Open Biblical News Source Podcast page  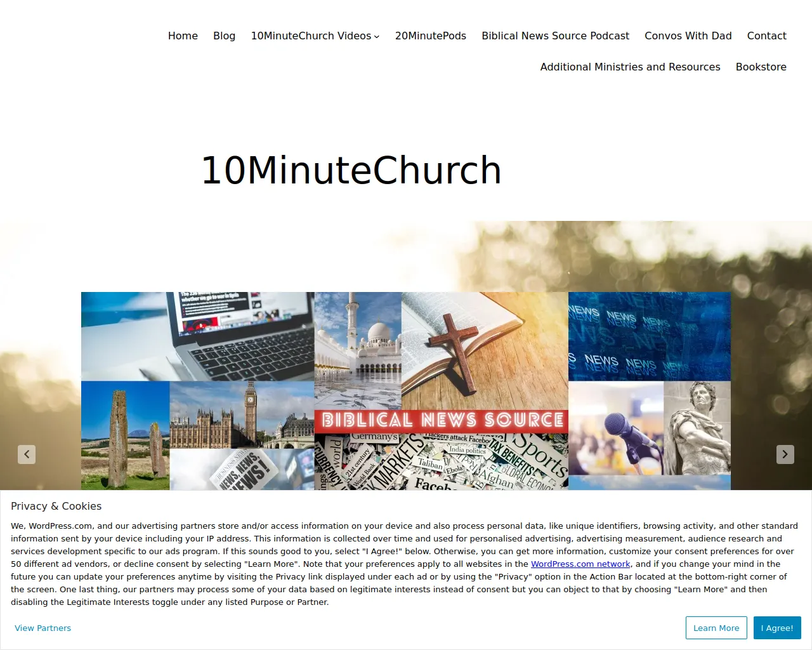click(x=555, y=36)
